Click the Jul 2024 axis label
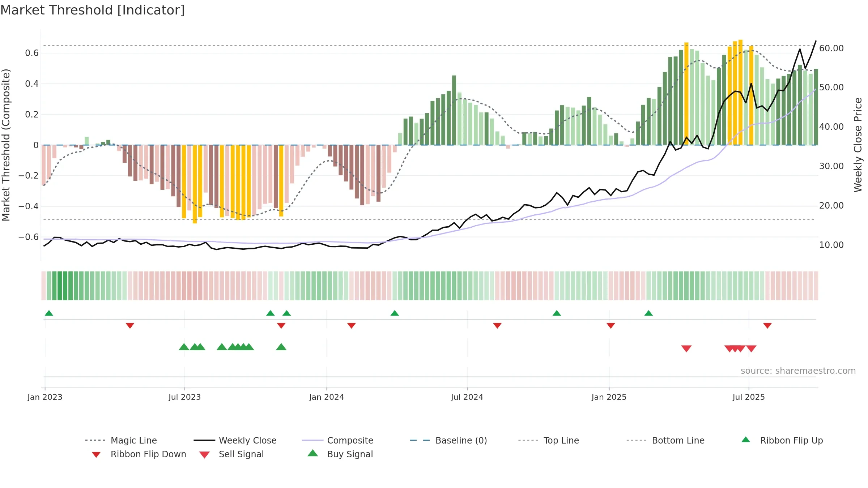This screenshot has width=868, height=488. 467,397
